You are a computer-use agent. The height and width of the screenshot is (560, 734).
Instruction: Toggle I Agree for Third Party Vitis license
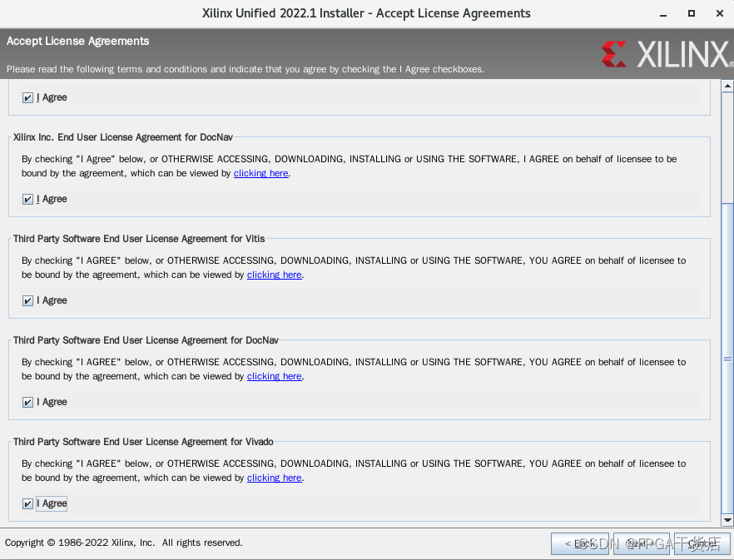(x=27, y=300)
